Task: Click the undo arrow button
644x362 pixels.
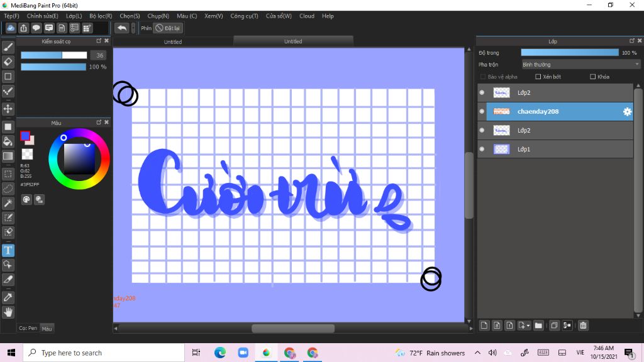Action: [121, 28]
